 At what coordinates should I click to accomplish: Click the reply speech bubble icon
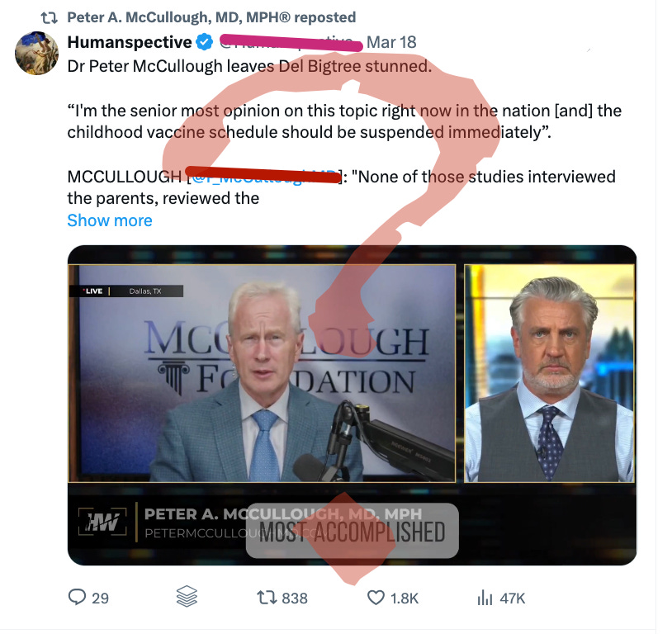(78, 598)
